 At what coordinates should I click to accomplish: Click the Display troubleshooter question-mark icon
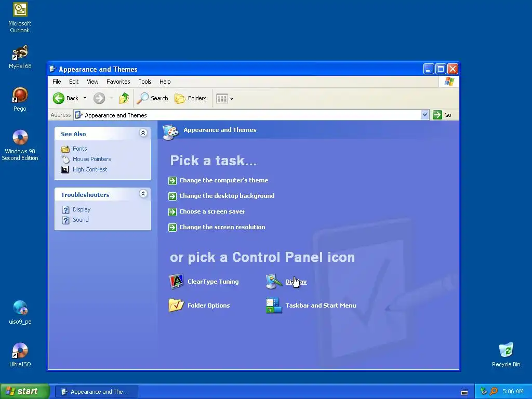65,210
